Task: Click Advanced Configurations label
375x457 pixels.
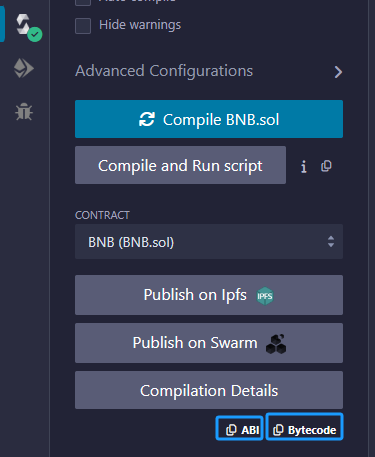Action: tap(164, 71)
